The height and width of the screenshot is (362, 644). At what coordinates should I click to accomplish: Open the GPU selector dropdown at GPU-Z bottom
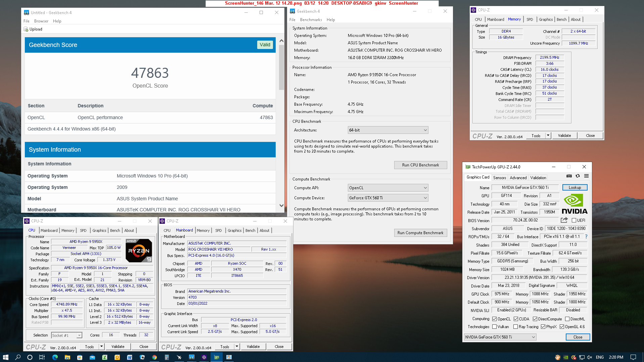pos(500,337)
